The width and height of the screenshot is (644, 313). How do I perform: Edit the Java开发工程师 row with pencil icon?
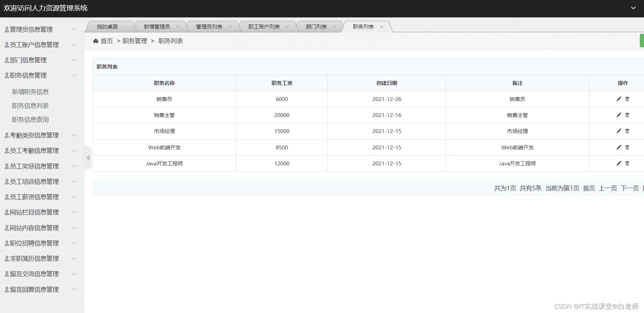(x=619, y=163)
